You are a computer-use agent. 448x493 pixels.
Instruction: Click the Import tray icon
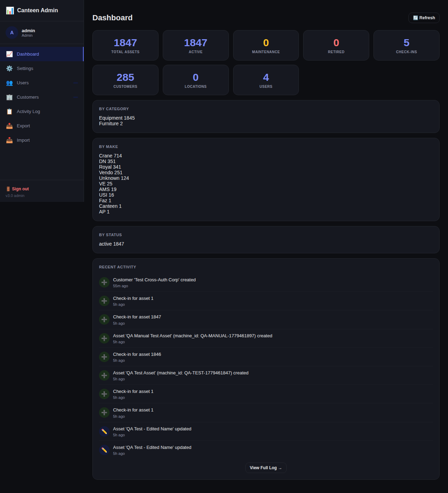tap(9, 140)
